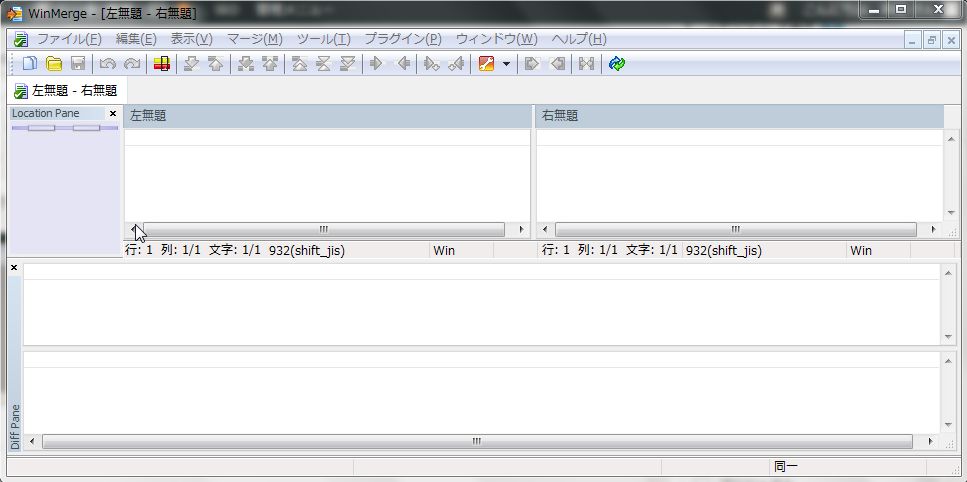The height and width of the screenshot is (482, 967).
Task: Click right status bar 932(shift_jis) encoding
Action: click(724, 250)
